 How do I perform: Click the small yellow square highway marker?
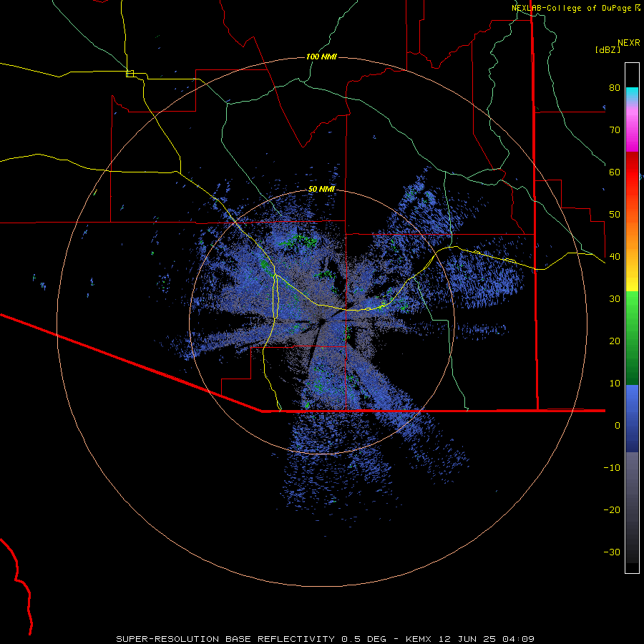130,74
